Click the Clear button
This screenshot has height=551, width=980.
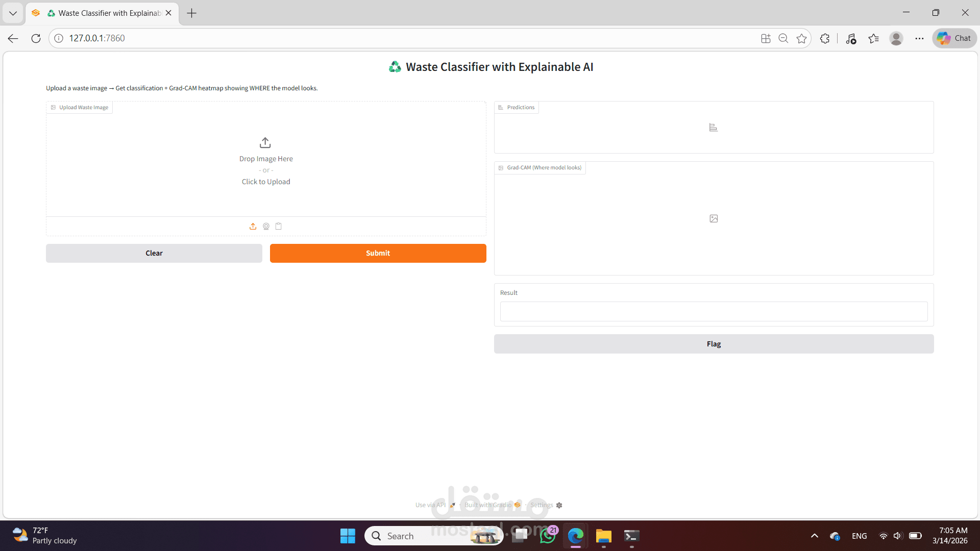coord(154,253)
